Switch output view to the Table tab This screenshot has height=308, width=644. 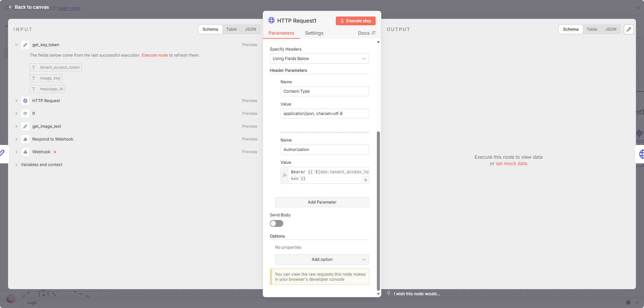(x=591, y=29)
